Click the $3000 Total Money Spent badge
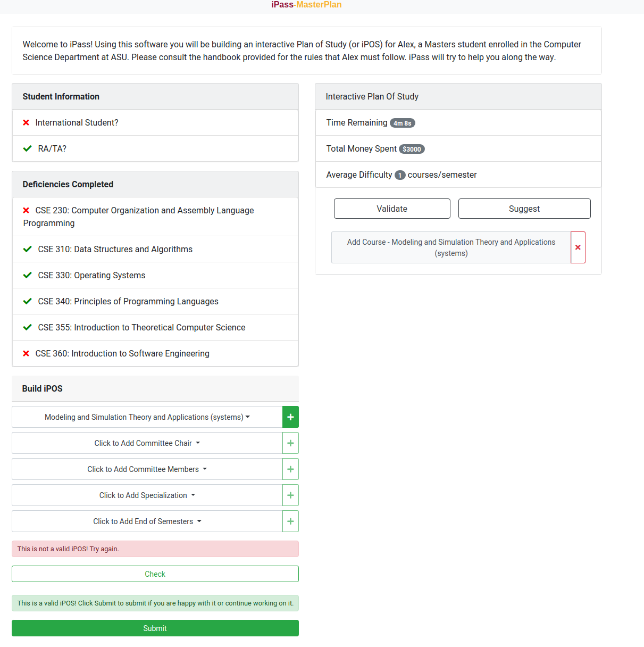The width and height of the screenshot is (644, 647). 412,149
